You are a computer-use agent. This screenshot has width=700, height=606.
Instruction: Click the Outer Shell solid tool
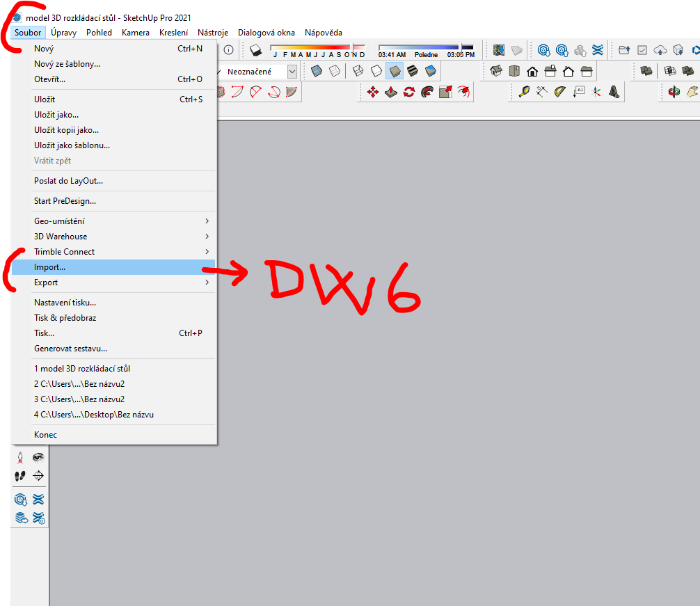[646, 71]
